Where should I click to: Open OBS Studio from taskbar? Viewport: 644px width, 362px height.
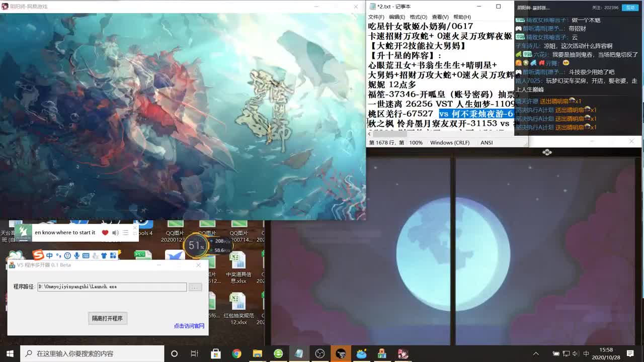(x=320, y=353)
